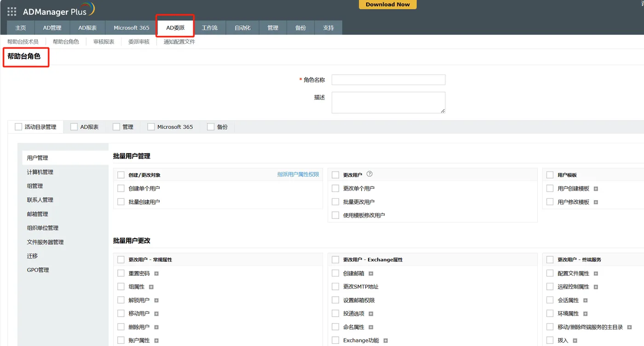Expand plus icon next to 用户创建模板
The width and height of the screenshot is (644, 346).
click(x=596, y=189)
